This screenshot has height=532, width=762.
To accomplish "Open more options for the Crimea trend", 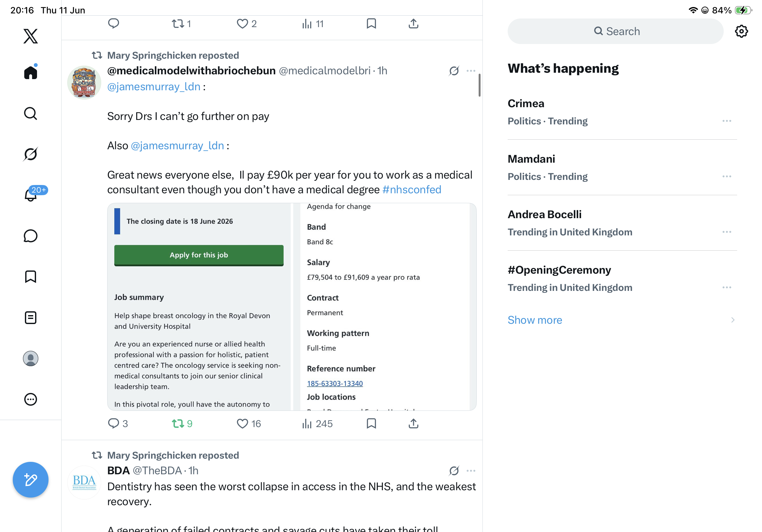I will pyautogui.click(x=727, y=121).
